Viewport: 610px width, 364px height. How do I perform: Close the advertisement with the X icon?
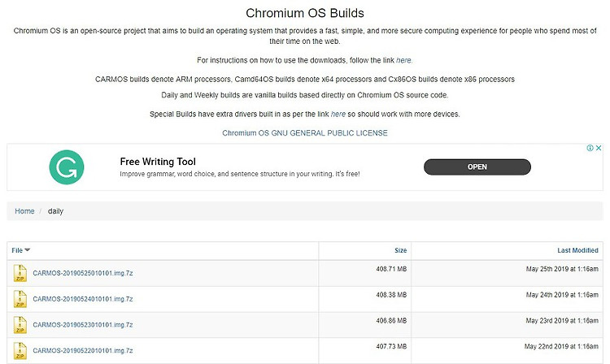599,148
